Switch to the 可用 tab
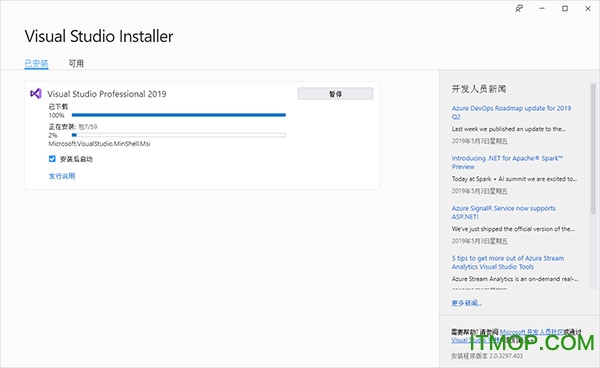Viewport: 600px width, 368px height. click(x=76, y=64)
